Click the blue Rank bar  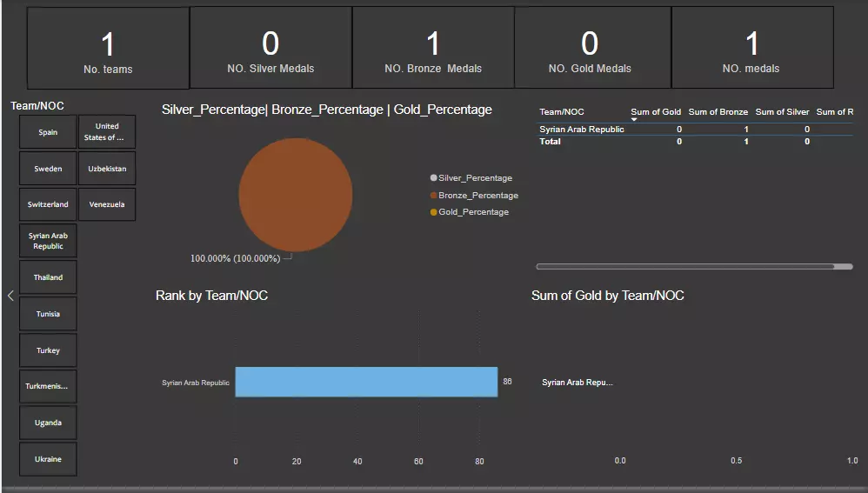(x=366, y=382)
